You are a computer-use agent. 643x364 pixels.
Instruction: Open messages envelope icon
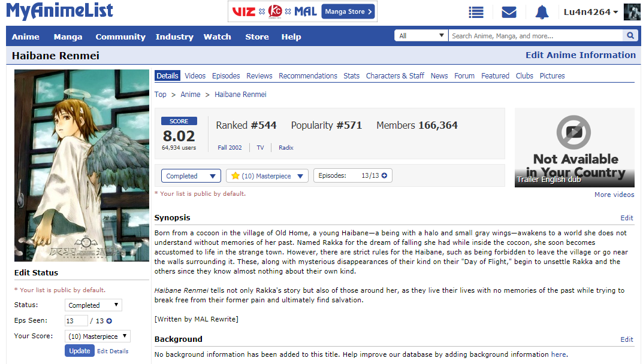[509, 12]
